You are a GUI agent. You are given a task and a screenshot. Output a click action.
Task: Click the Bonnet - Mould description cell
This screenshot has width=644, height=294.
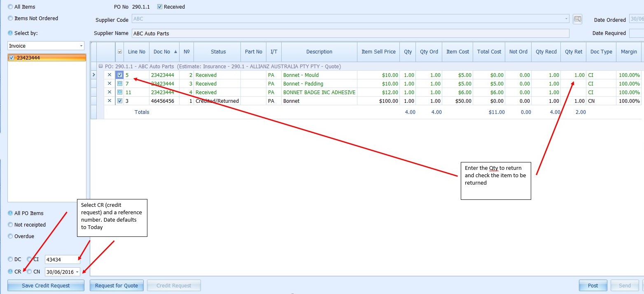[319, 75]
